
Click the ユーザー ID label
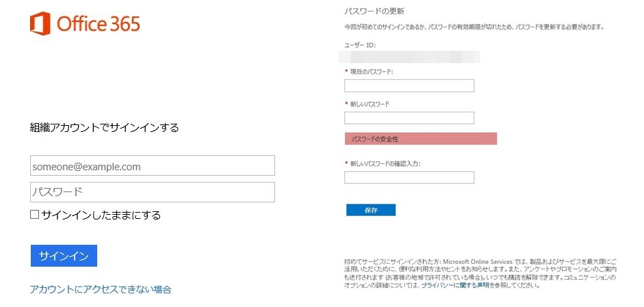pos(360,45)
